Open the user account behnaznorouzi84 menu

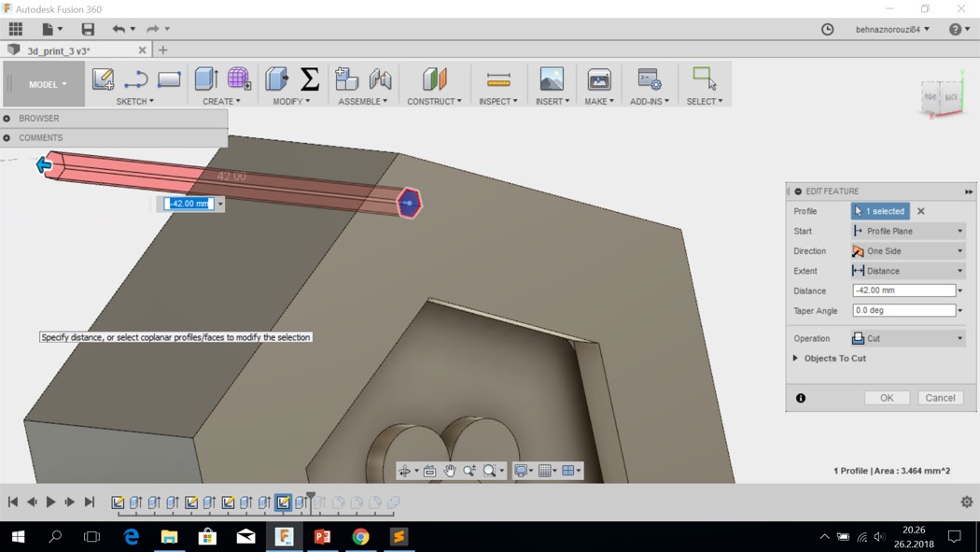(x=892, y=29)
